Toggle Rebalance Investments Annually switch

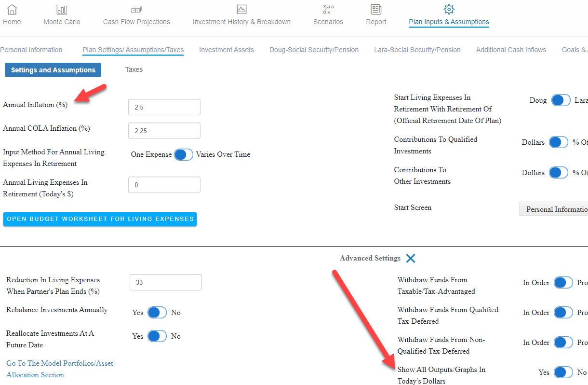157,313
